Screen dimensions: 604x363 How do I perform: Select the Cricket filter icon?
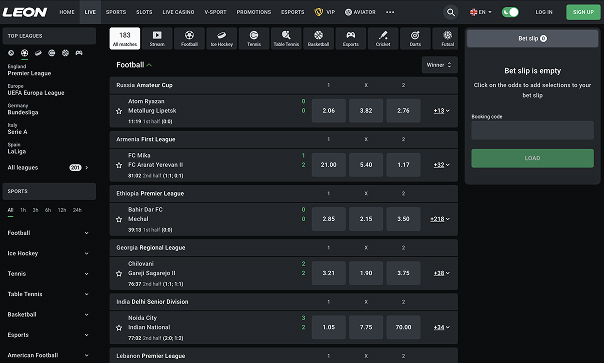[x=383, y=39]
